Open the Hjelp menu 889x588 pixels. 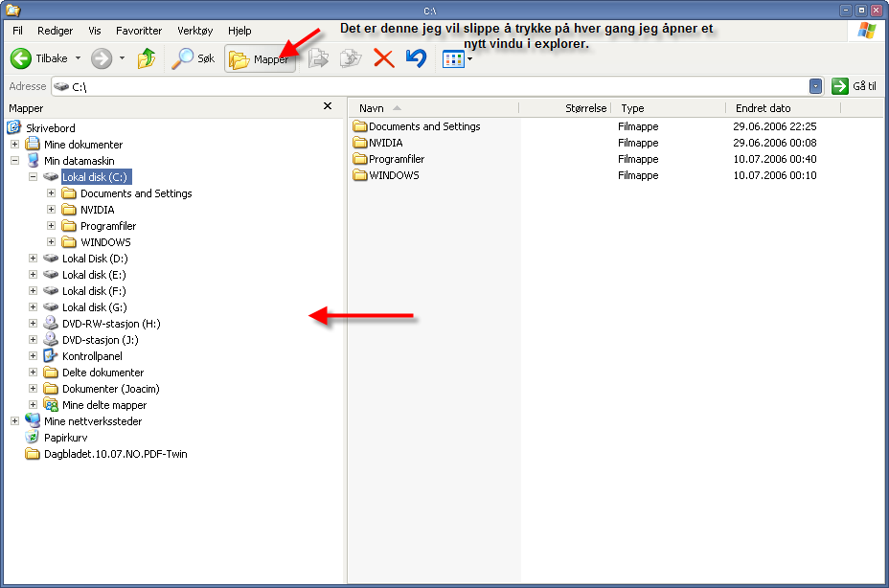click(239, 31)
